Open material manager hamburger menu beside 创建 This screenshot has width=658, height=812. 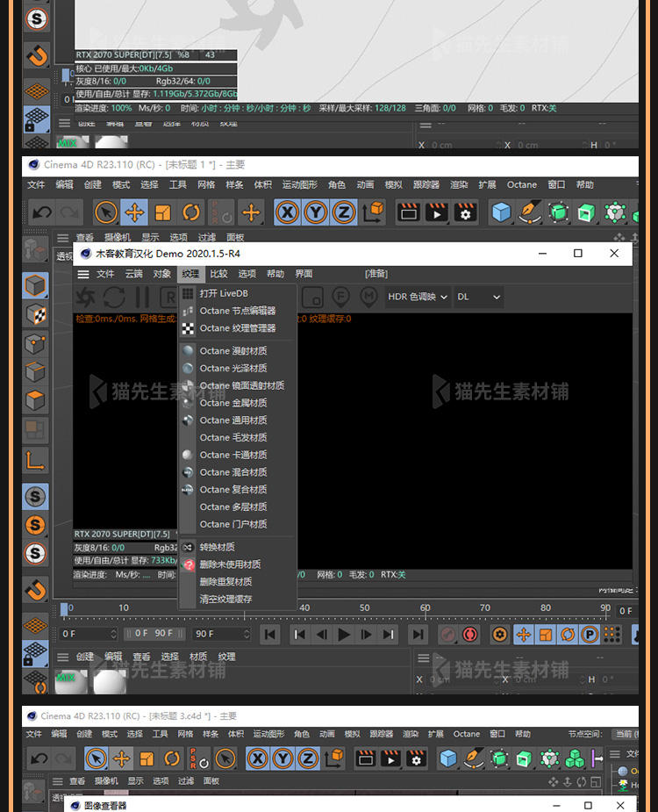point(62,657)
